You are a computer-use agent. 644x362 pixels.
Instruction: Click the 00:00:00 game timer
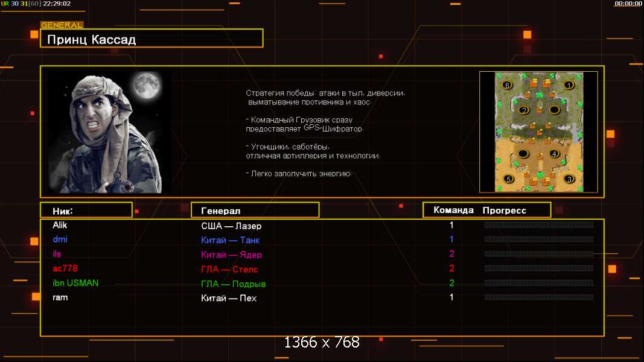click(628, 4)
